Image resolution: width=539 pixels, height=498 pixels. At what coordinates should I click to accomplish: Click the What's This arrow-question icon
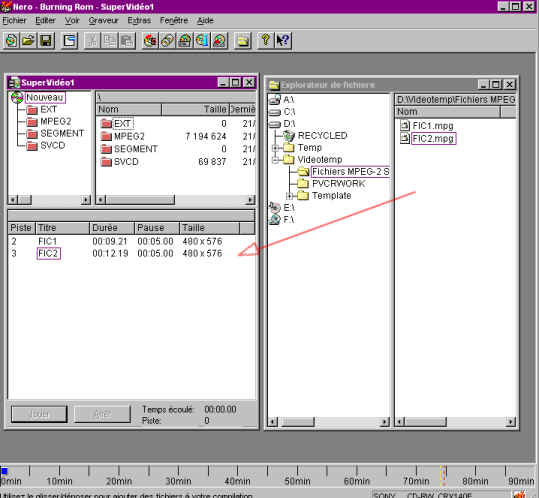click(283, 41)
